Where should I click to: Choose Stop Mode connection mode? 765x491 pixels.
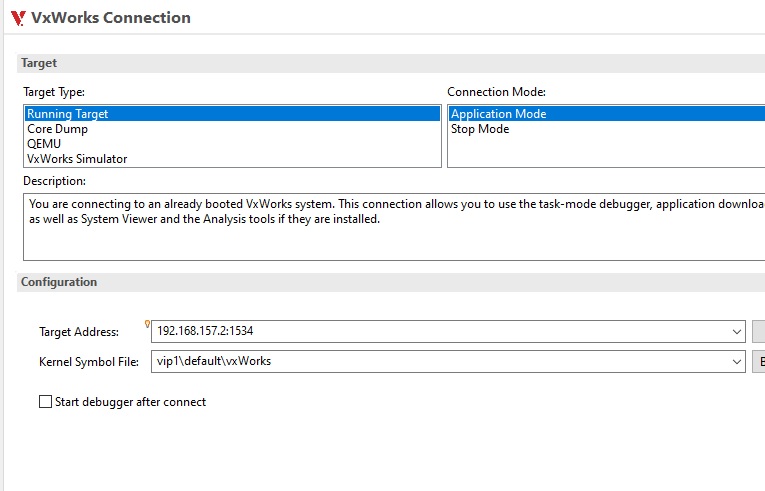click(x=606, y=129)
